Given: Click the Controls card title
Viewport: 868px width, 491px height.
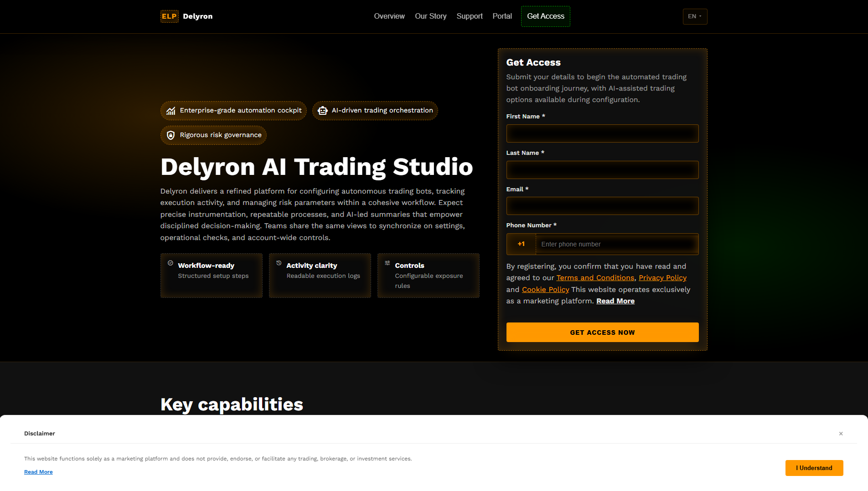Looking at the screenshot, I should coord(409,266).
